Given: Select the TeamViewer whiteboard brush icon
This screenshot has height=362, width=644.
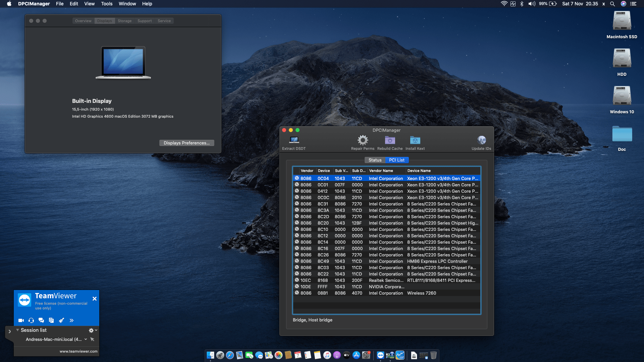Looking at the screenshot, I should tap(61, 320).
